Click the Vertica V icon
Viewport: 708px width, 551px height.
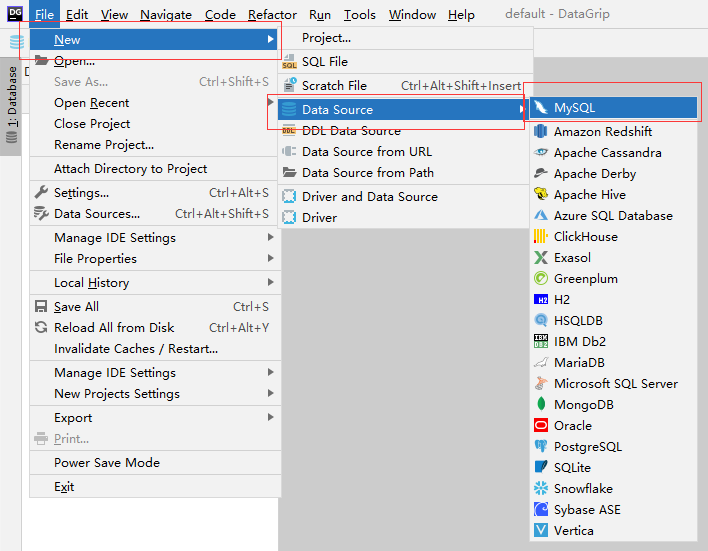540,530
